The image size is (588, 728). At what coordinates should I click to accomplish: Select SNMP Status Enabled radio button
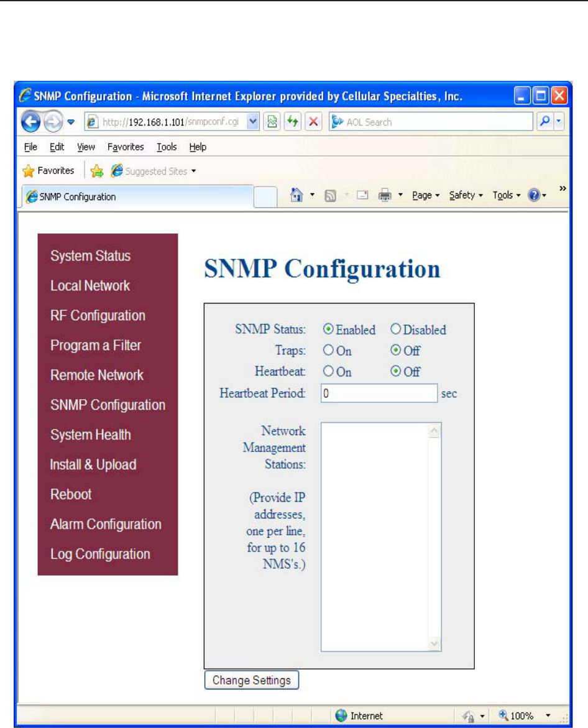pyautogui.click(x=328, y=329)
